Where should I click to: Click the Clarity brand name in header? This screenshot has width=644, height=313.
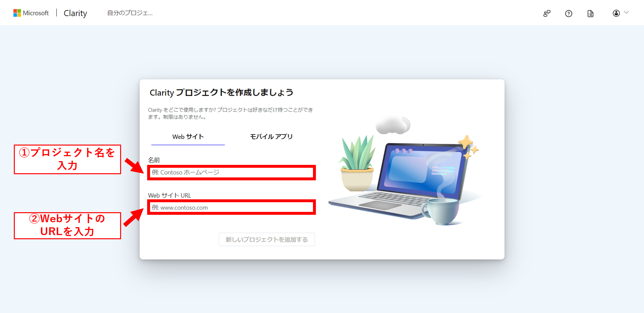(75, 13)
